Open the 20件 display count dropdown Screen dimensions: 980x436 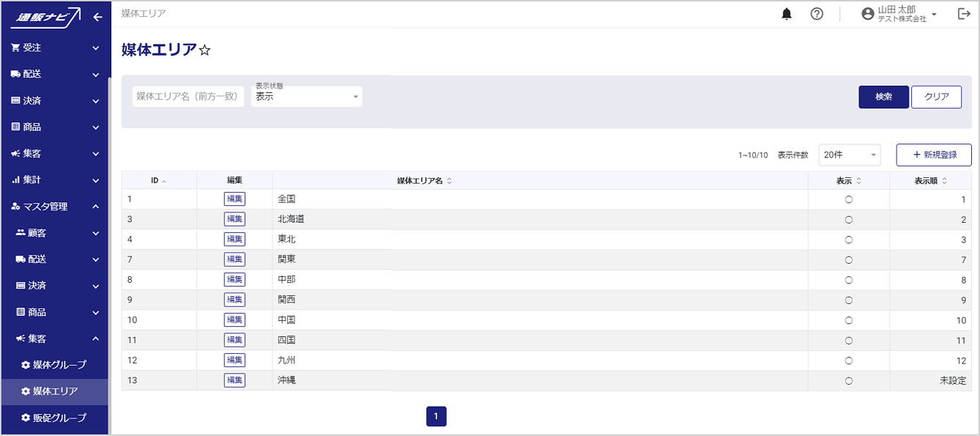(x=849, y=155)
